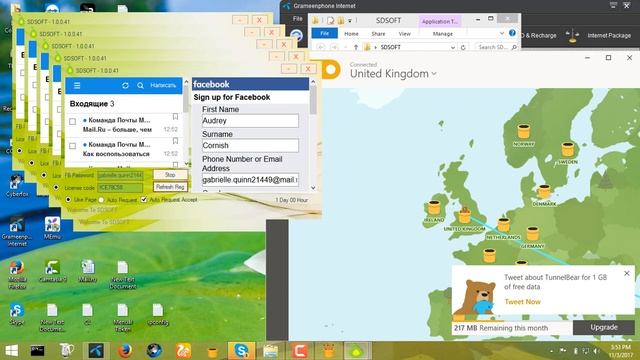
Task: Select the Norway tunnel on the TunnelBear map
Action: (524, 131)
